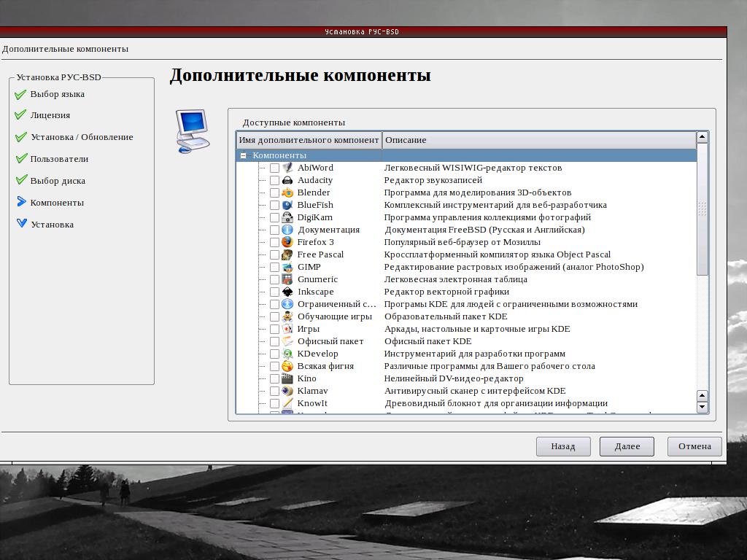Click the Audacity headphones icon
Screen dimensions: 747x560
287,180
